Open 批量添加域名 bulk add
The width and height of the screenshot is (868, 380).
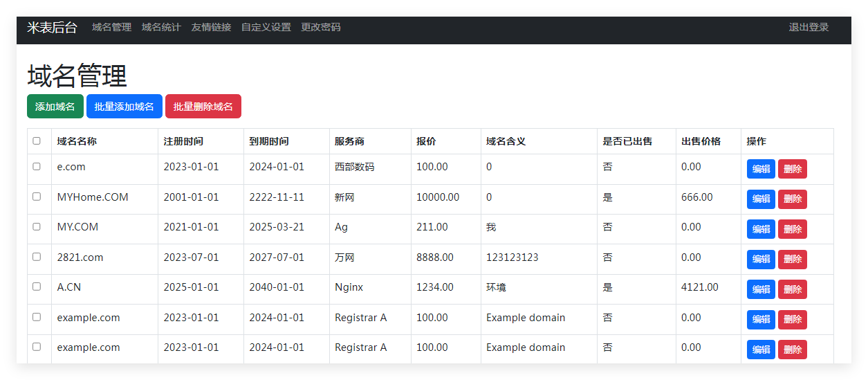coord(124,107)
